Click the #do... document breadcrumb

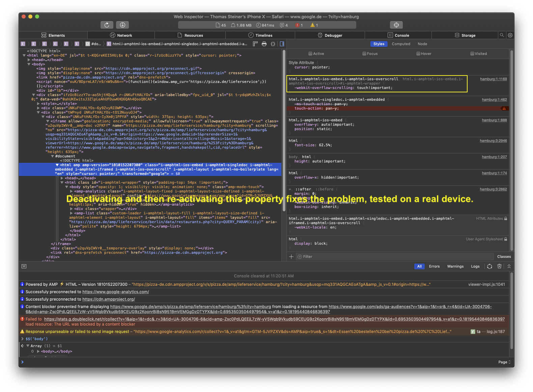(93, 44)
